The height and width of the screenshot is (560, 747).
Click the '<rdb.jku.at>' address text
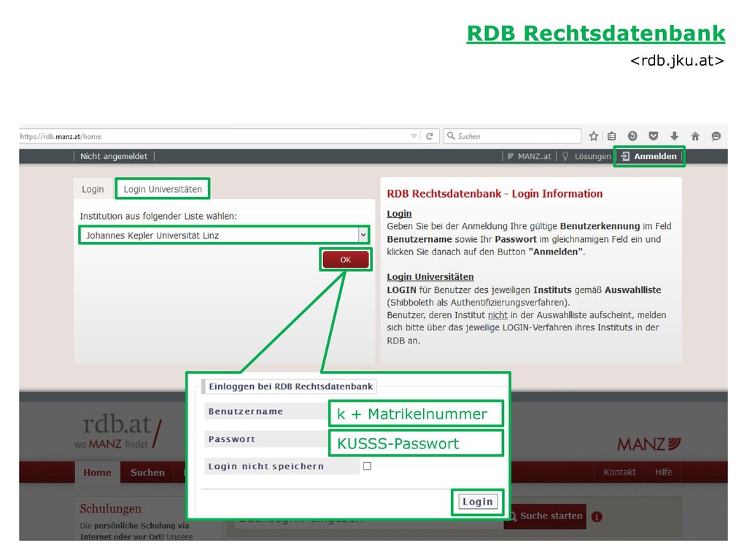point(677,61)
